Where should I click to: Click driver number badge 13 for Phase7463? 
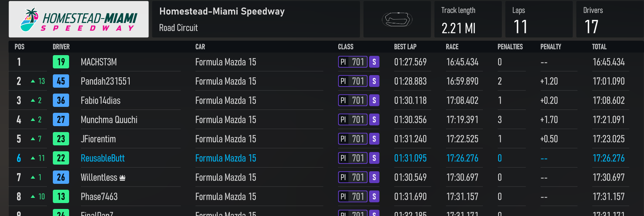click(61, 196)
